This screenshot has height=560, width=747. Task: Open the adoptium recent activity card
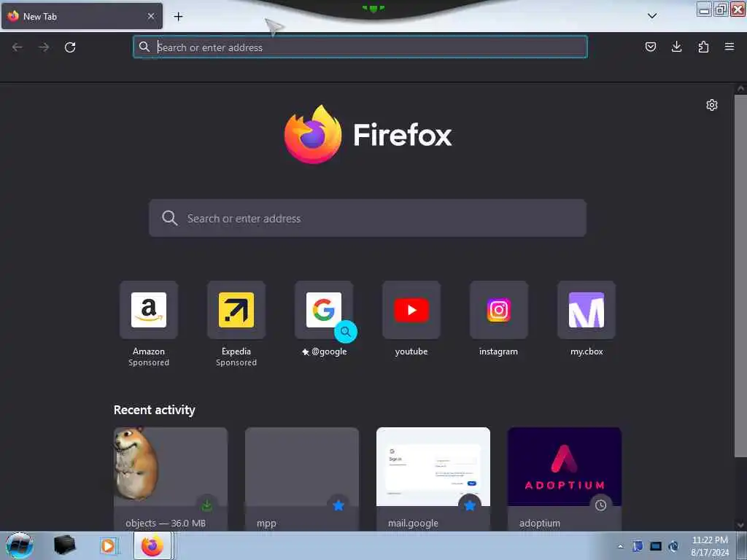tap(565, 478)
